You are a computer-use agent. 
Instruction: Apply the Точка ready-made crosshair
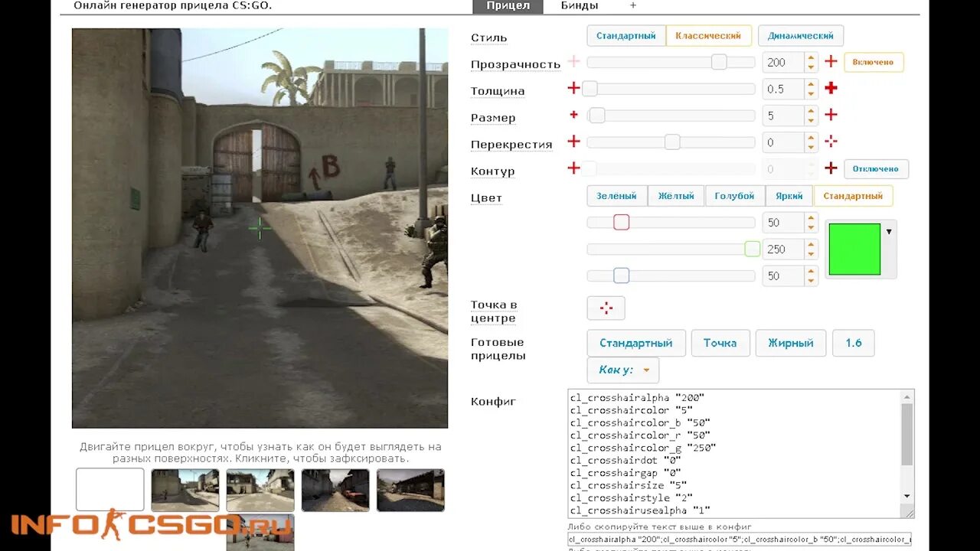720,343
